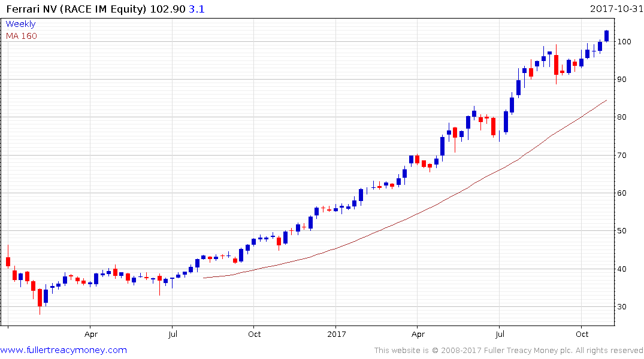The image size is (644, 359).
Task: Open the www.fullertreacymoney.com link
Action: pos(64,350)
